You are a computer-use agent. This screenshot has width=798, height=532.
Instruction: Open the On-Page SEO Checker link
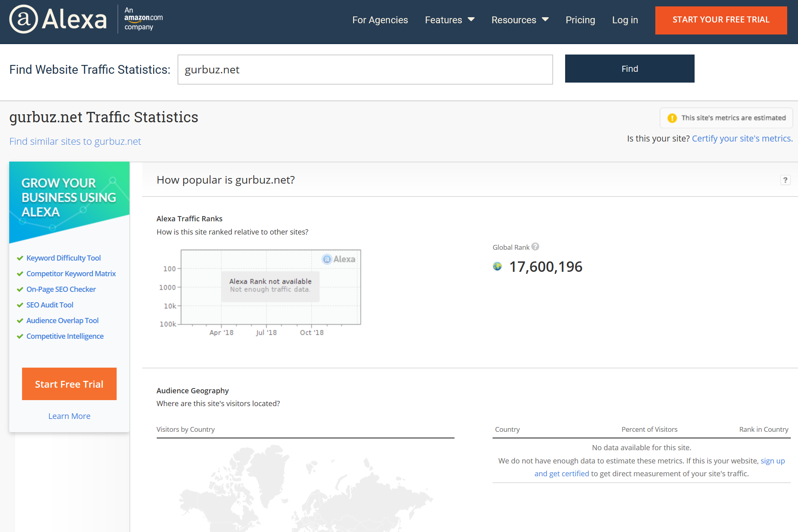(x=61, y=289)
